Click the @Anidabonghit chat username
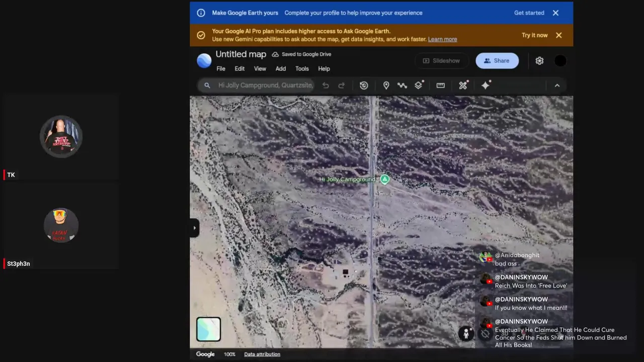 coord(517,255)
